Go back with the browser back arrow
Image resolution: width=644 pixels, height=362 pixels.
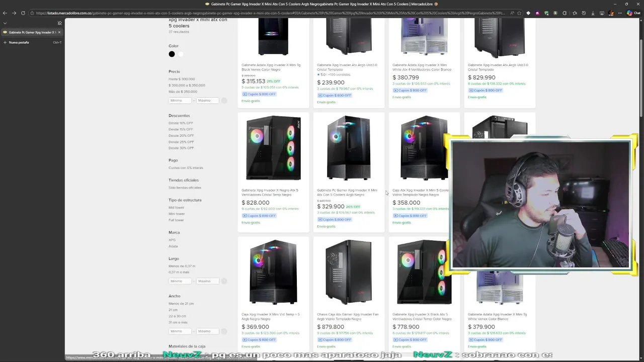click(5, 13)
